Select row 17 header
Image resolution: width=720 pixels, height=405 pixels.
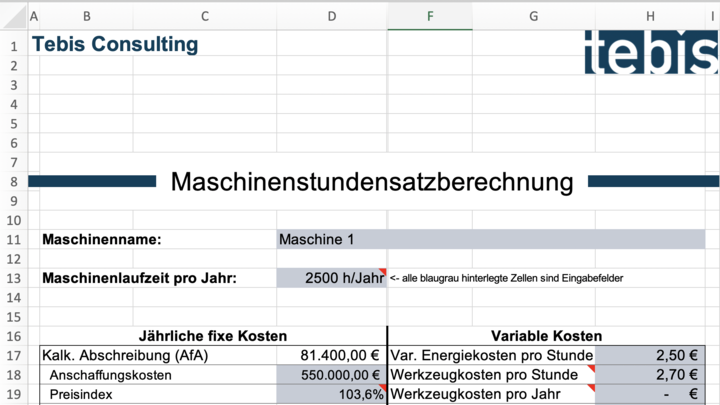coord(13,355)
